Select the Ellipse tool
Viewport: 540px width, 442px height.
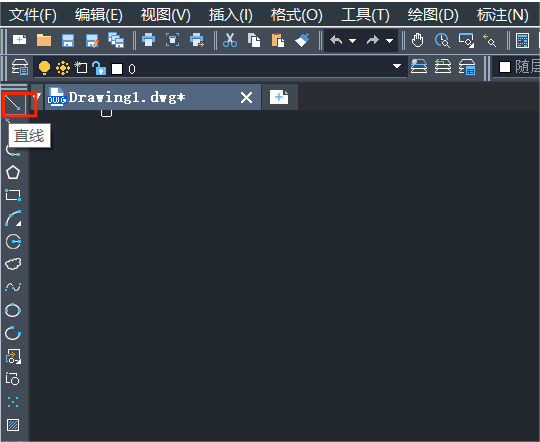point(13,310)
